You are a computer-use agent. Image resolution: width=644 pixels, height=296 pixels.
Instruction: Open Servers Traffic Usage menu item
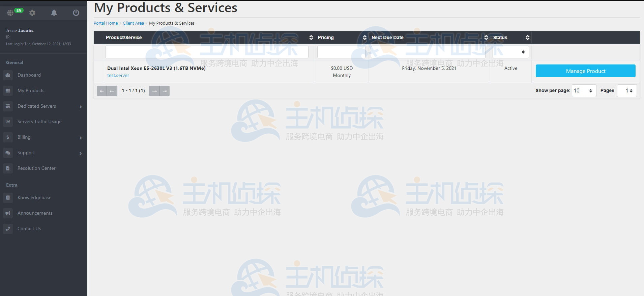pos(39,122)
